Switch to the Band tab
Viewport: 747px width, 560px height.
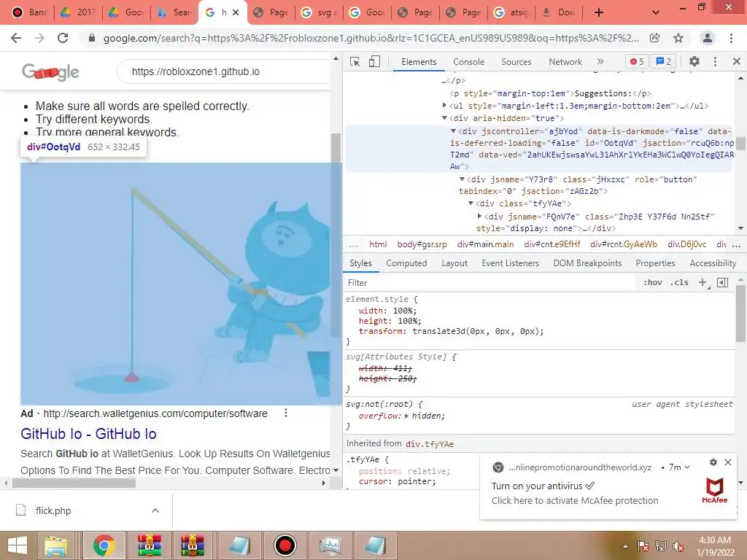(x=29, y=12)
